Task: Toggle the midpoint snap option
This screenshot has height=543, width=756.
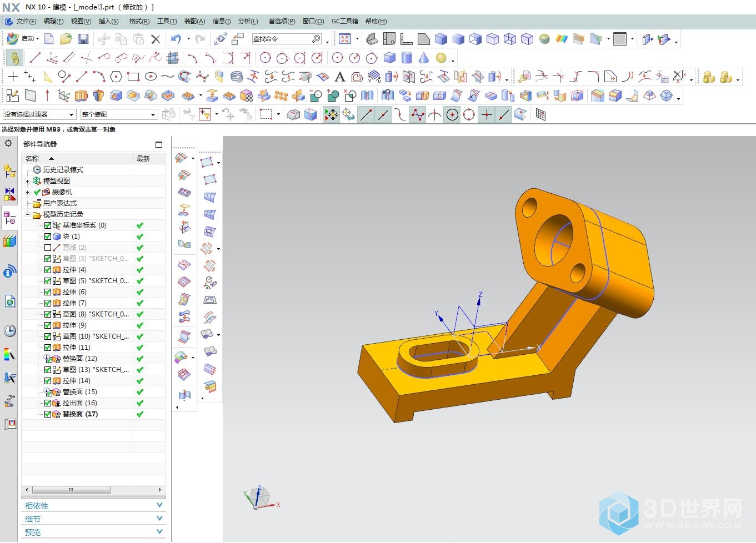Action: [383, 114]
